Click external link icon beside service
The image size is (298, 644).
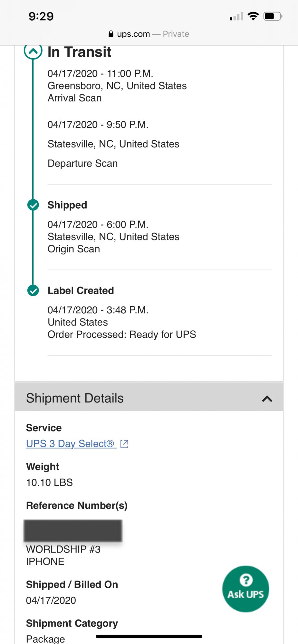point(124,444)
